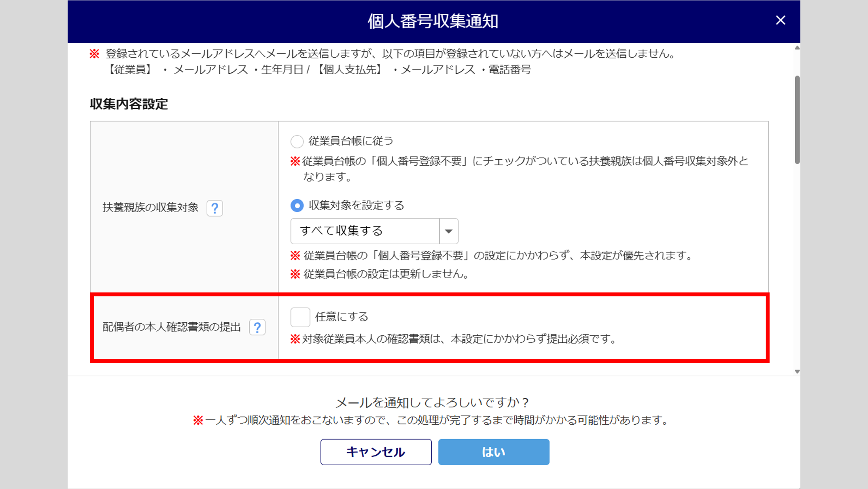Open help for 扶養親族の収集対象
The height and width of the screenshot is (489, 868).
[x=215, y=208]
